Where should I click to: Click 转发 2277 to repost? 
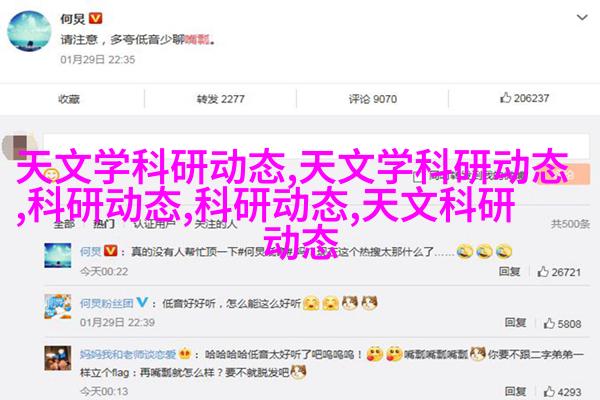[220, 99]
